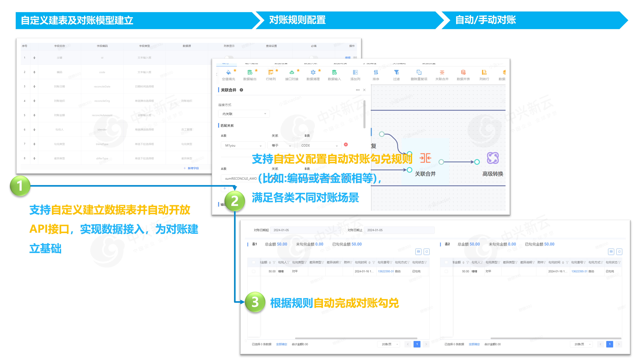The height and width of the screenshot is (362, 644).
Task: Click the column settings icon above 表1
Action: click(418, 252)
